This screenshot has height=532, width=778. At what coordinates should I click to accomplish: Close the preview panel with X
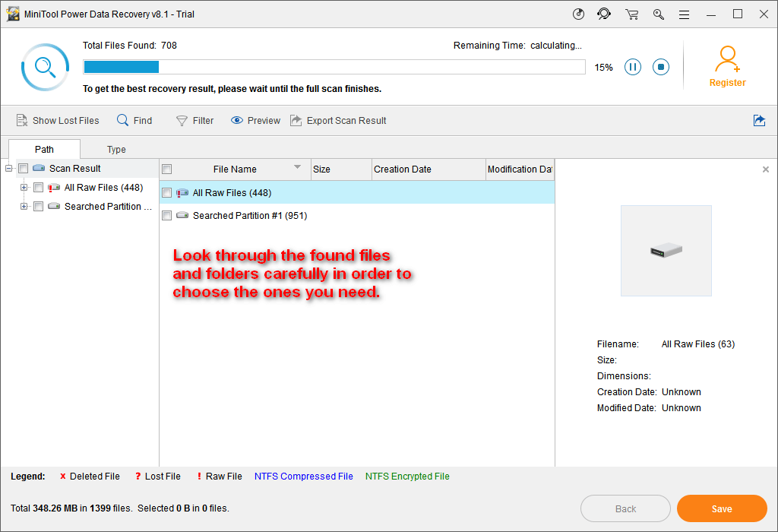pos(766,169)
